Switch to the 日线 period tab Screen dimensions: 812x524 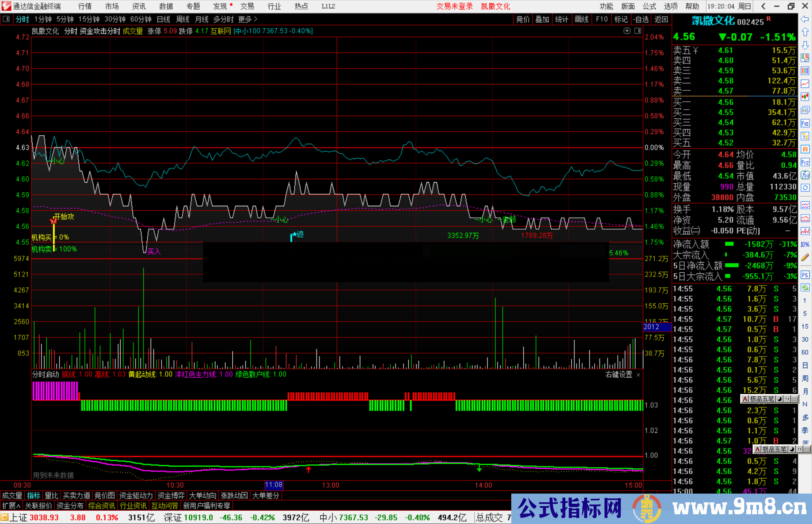163,19
